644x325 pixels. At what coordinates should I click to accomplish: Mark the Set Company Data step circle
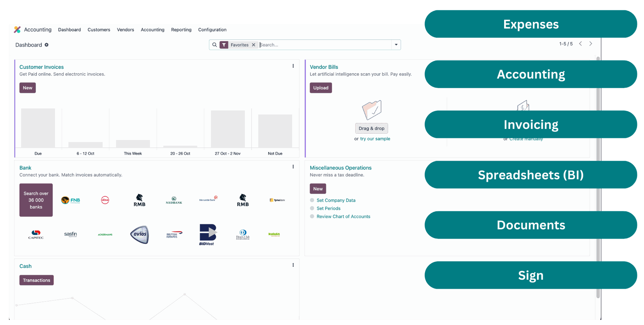[312, 200]
